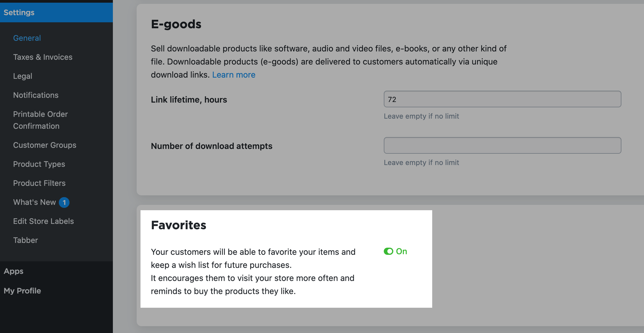Open the Settings section in the sidebar
The height and width of the screenshot is (333, 644).
coord(19,12)
